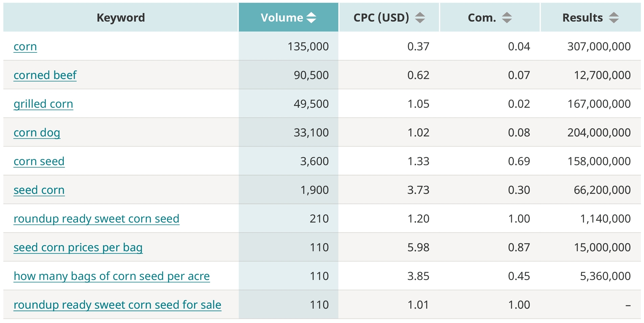Sort by the Volume header label

click(x=282, y=17)
